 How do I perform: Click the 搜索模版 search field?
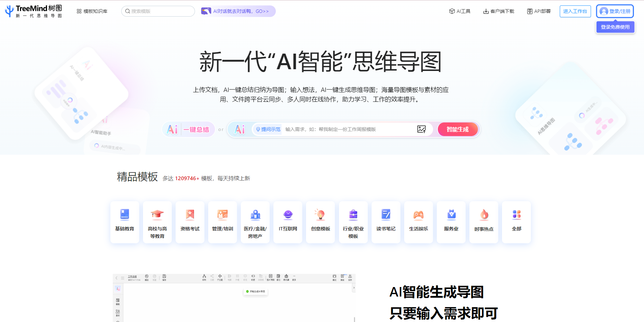[x=158, y=11]
